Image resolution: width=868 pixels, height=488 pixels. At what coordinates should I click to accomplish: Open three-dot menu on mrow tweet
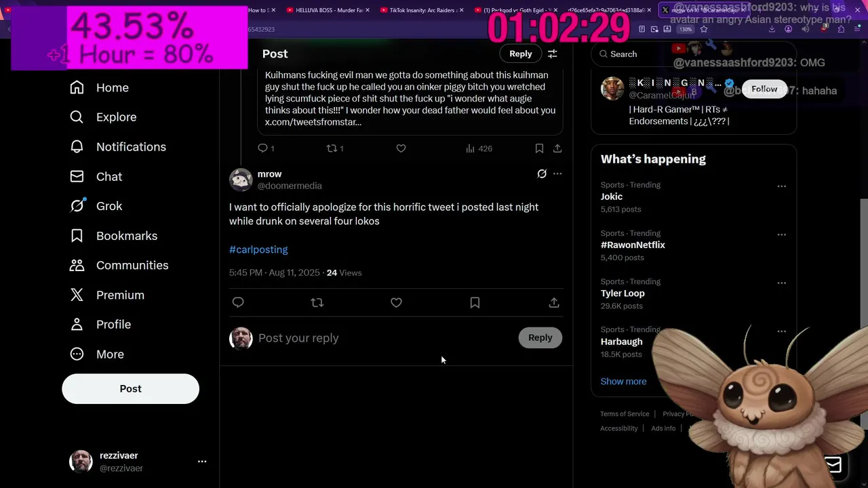[557, 174]
